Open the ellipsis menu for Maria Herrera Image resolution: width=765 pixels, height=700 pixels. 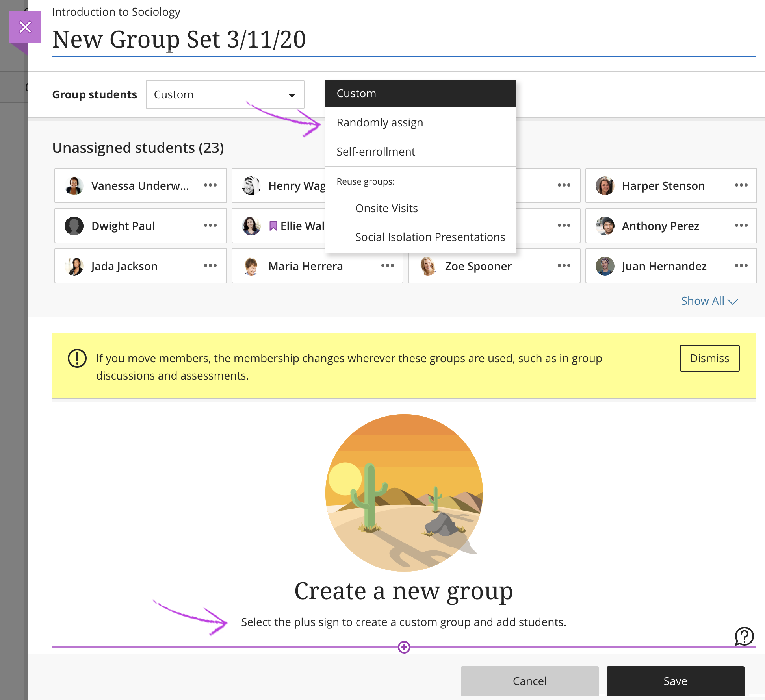point(387,266)
